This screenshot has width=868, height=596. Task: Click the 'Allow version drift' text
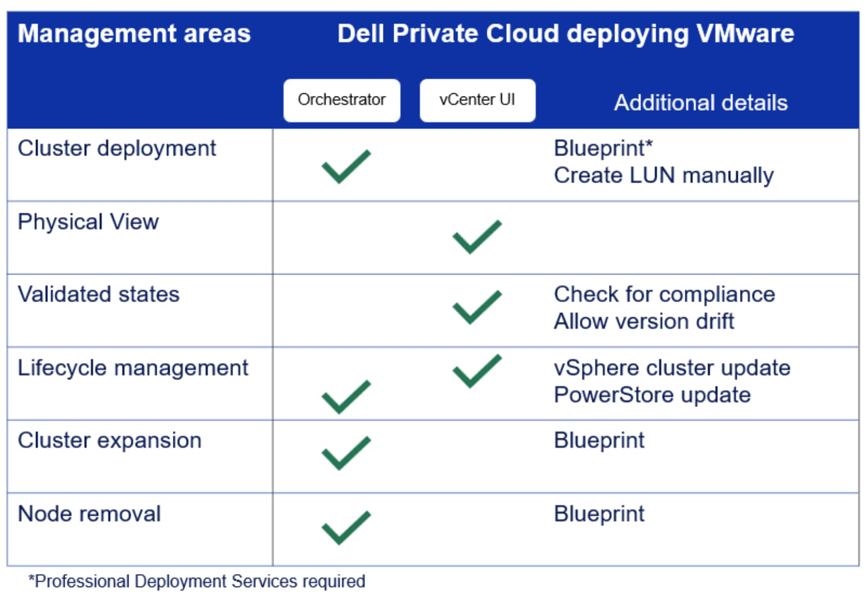(644, 321)
